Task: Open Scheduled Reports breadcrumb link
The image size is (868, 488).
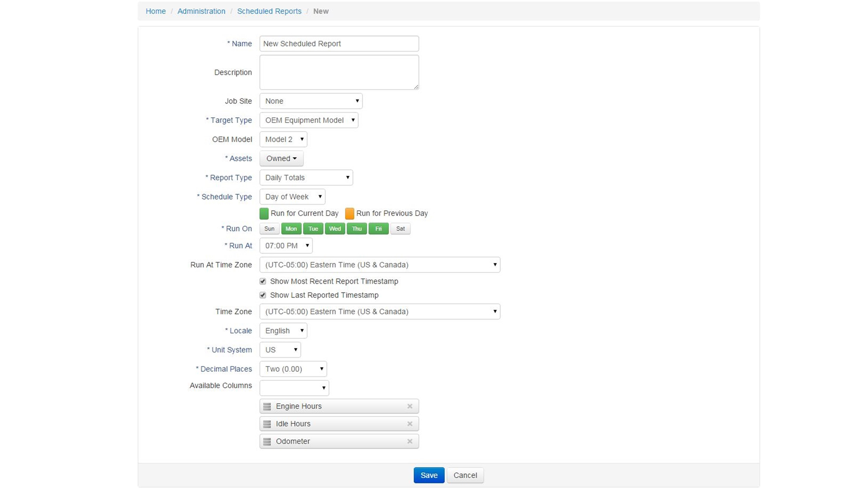Action: (269, 11)
